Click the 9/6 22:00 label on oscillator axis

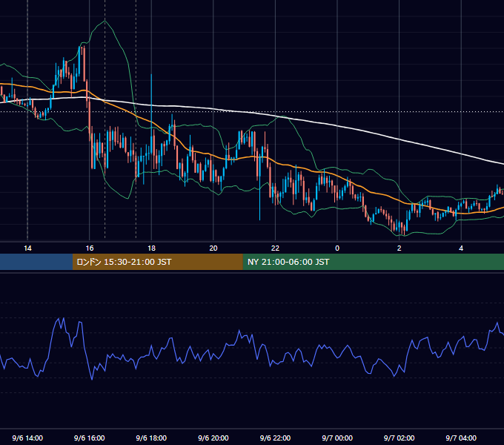click(x=275, y=438)
